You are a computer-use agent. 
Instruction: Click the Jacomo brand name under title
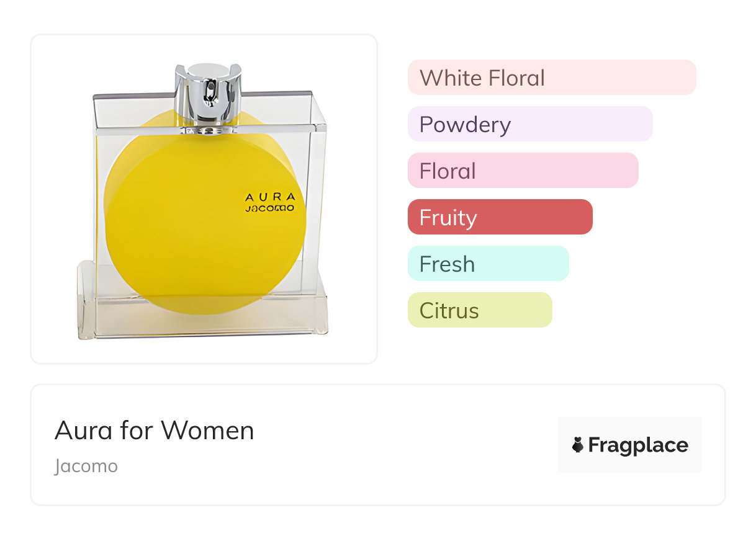click(x=86, y=466)
